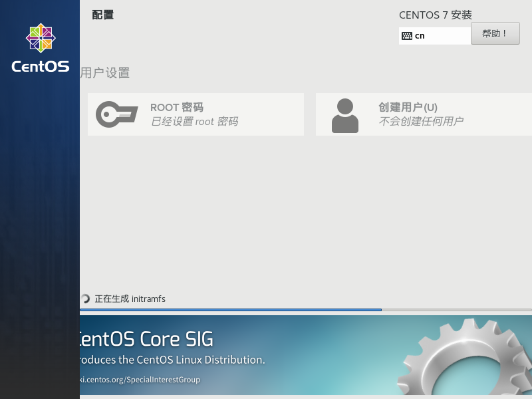
Task: Click the user silhouette icon for Create User
Action: tap(344, 116)
